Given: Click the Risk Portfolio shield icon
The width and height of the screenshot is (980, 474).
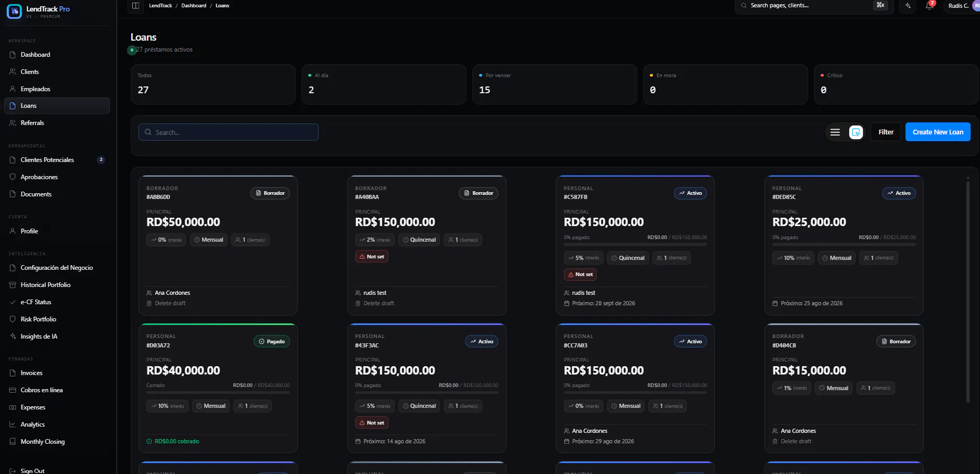Looking at the screenshot, I should pos(12,319).
